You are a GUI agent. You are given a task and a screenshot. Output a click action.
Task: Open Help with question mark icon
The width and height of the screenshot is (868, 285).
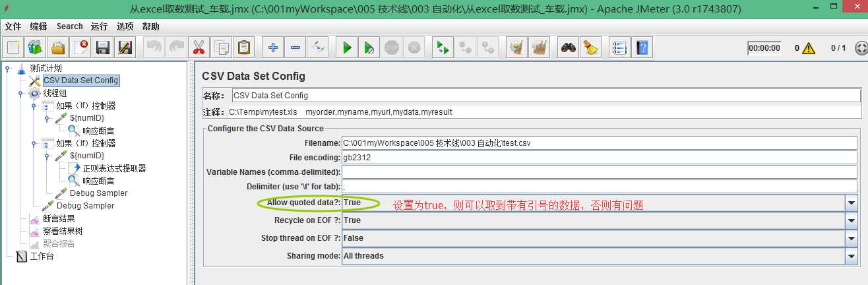click(x=642, y=47)
